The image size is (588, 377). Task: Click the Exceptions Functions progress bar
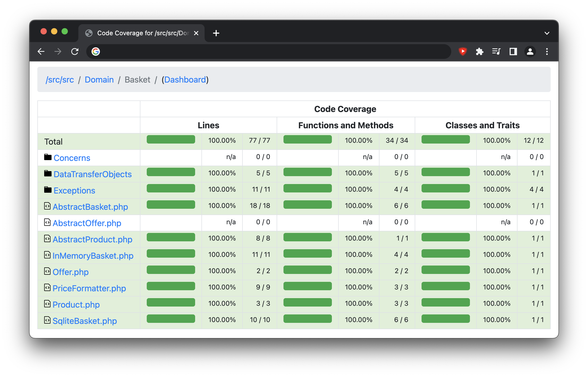[x=308, y=188]
